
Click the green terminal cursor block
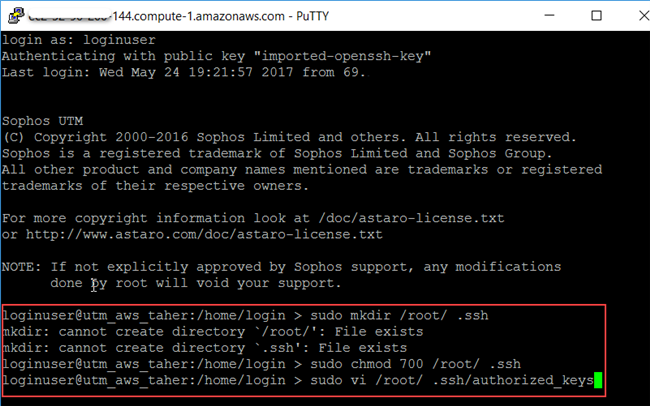(x=598, y=380)
